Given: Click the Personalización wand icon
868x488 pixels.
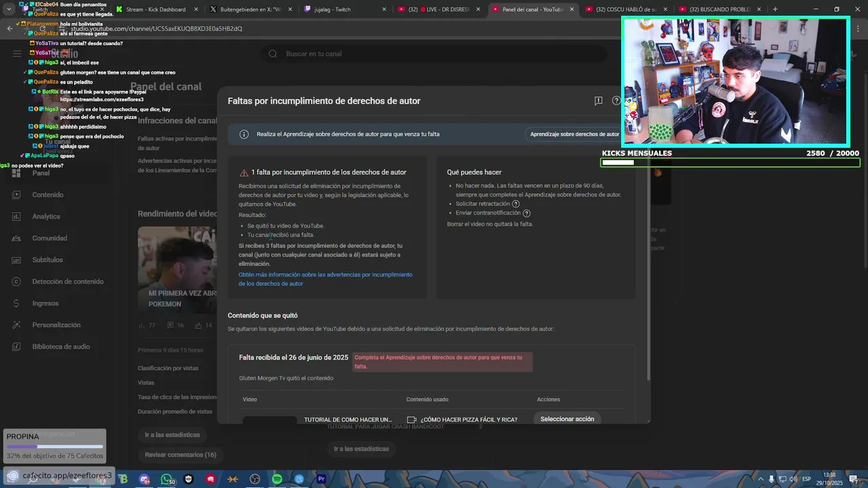Looking at the screenshot, I should (16, 325).
